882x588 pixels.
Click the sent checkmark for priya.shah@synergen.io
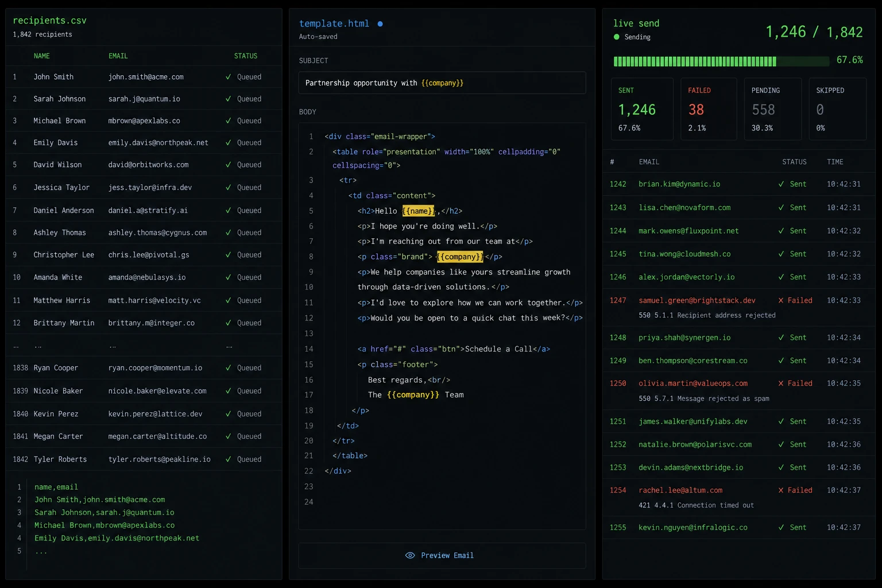(781, 338)
